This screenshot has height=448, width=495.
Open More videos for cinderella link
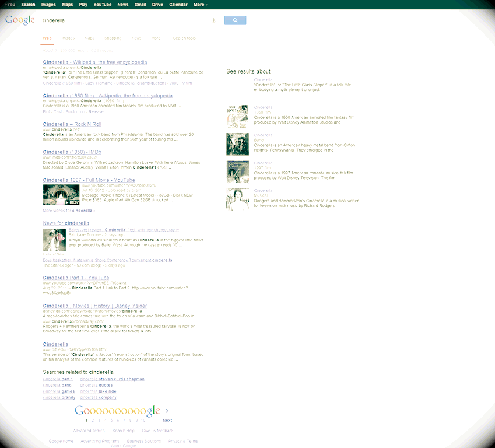click(69, 211)
